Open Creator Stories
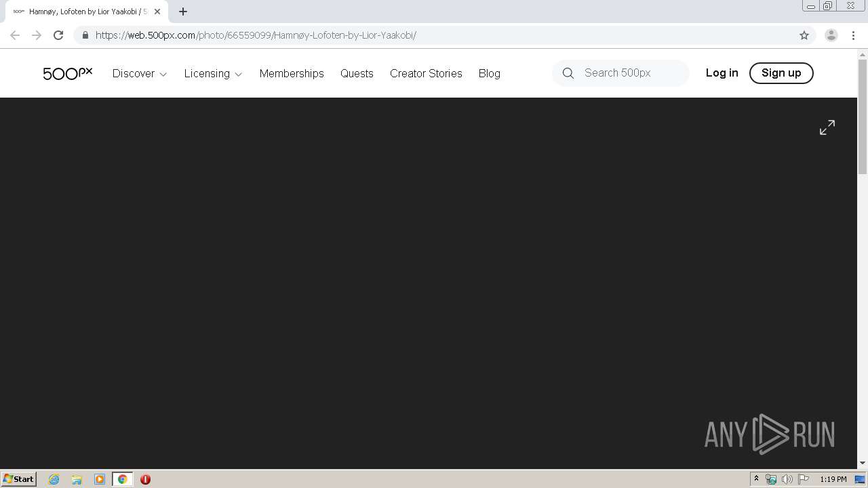 (426, 73)
